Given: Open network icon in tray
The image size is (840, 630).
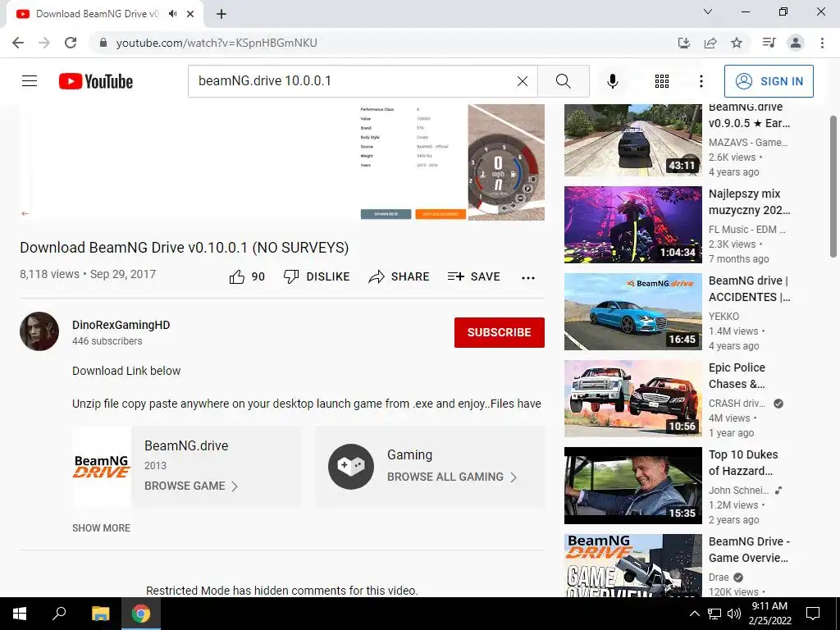Looking at the screenshot, I should click(714, 614).
